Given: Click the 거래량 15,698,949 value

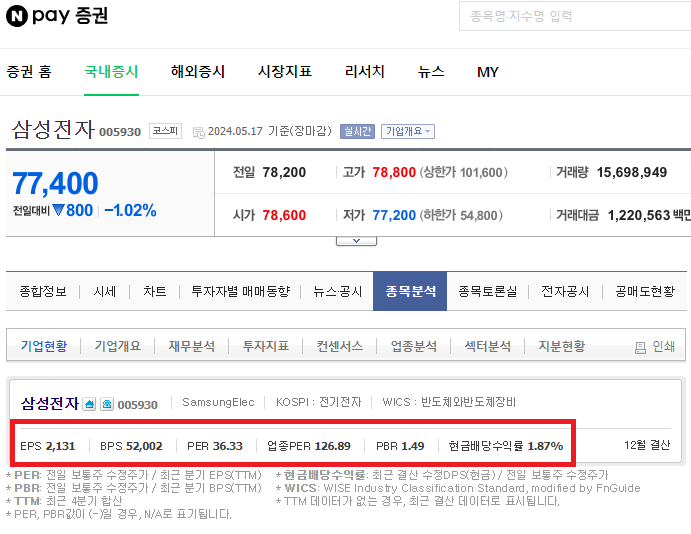Looking at the screenshot, I should click(632, 172).
